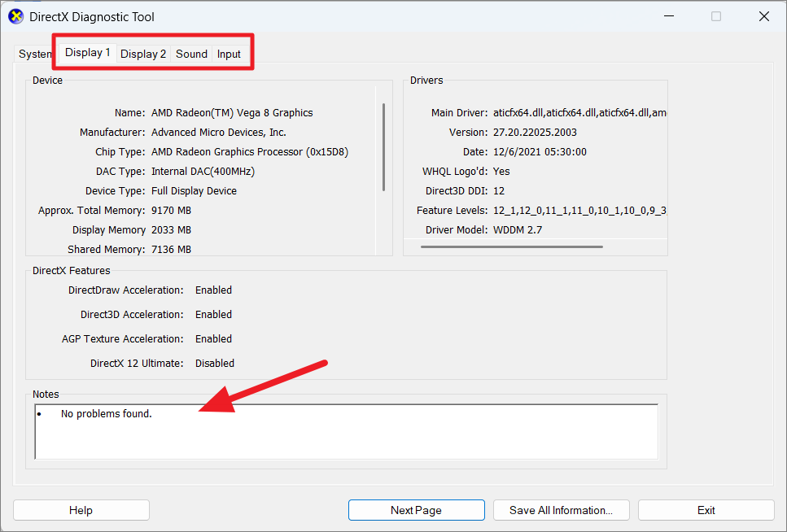Click 'Internal DAC(400MHz)' value
The width and height of the screenshot is (787, 532).
(x=203, y=171)
